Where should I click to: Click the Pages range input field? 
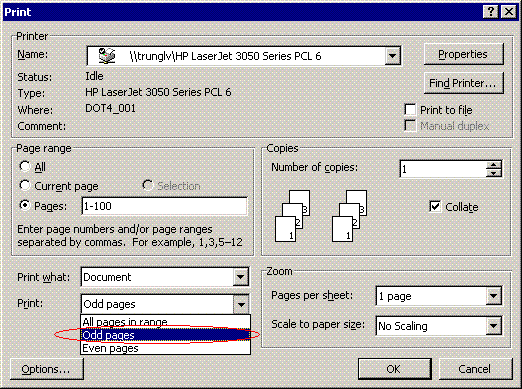164,206
